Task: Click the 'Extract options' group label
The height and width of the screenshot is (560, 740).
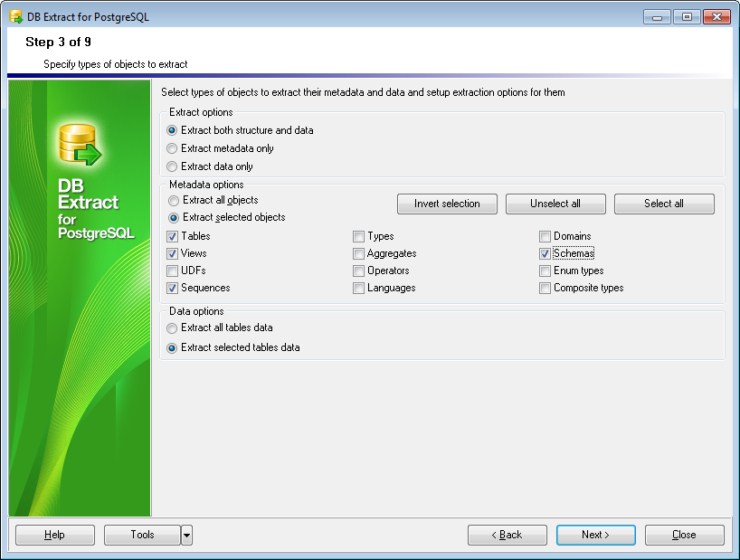Action: tap(201, 112)
